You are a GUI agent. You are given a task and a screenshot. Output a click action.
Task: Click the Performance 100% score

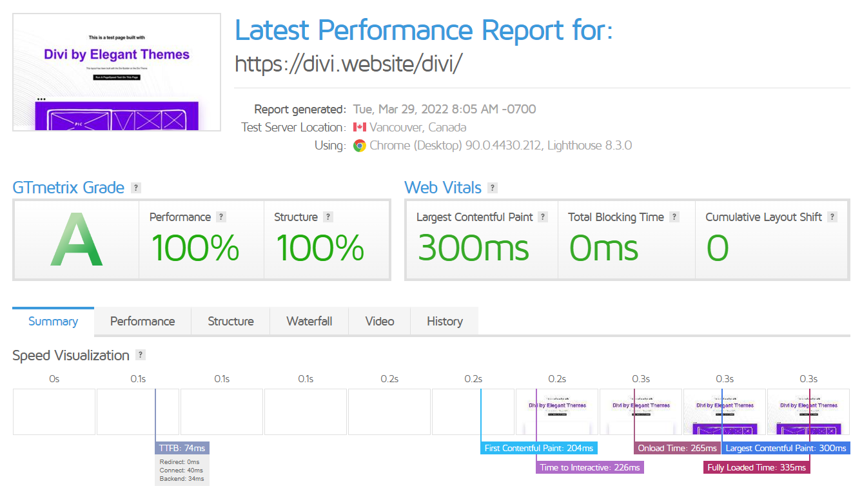tap(195, 248)
